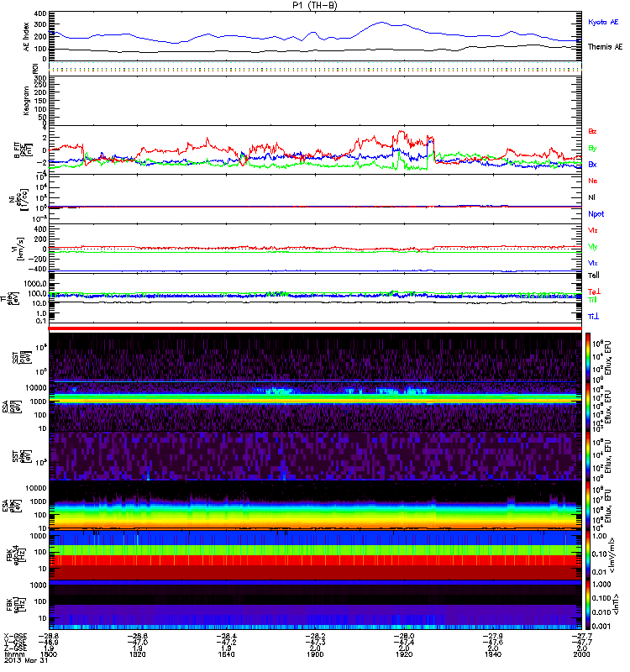Pick the blue "Npot" legend label
The height and width of the screenshot is (672, 630).
pos(596,214)
